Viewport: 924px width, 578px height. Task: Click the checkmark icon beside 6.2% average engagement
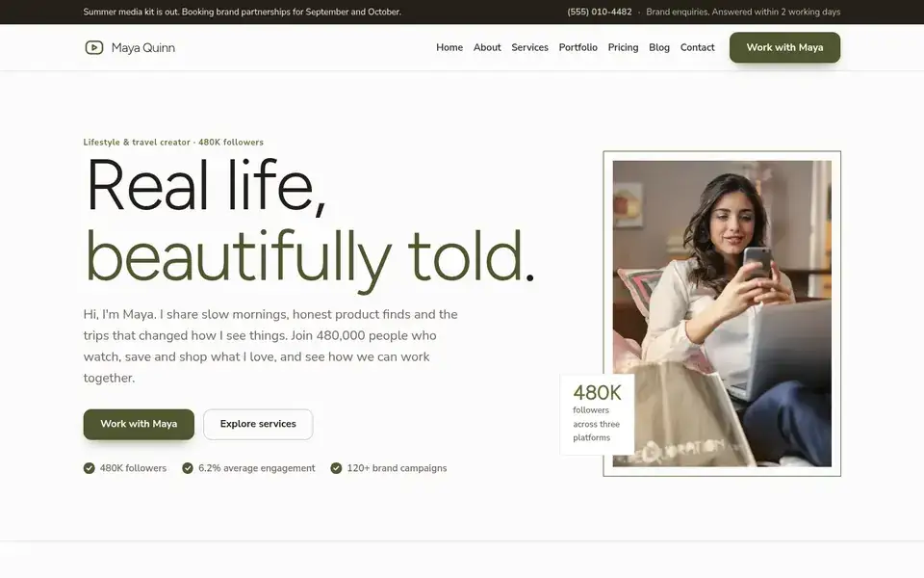188,468
